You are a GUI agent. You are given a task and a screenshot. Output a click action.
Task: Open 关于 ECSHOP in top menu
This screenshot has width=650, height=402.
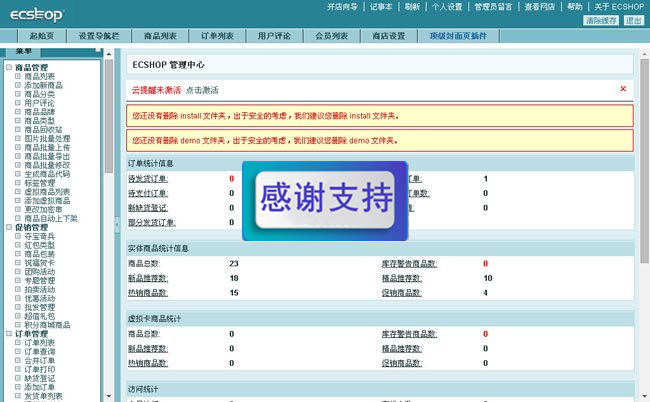point(619,7)
